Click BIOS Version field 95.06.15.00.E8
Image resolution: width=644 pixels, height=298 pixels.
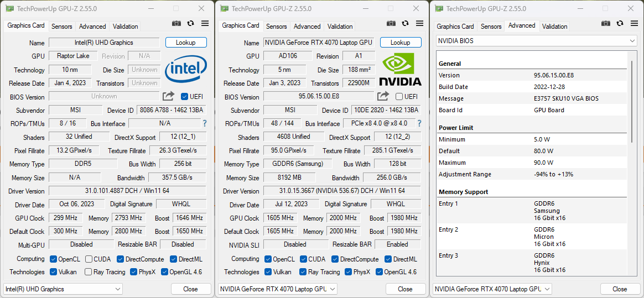319,96
